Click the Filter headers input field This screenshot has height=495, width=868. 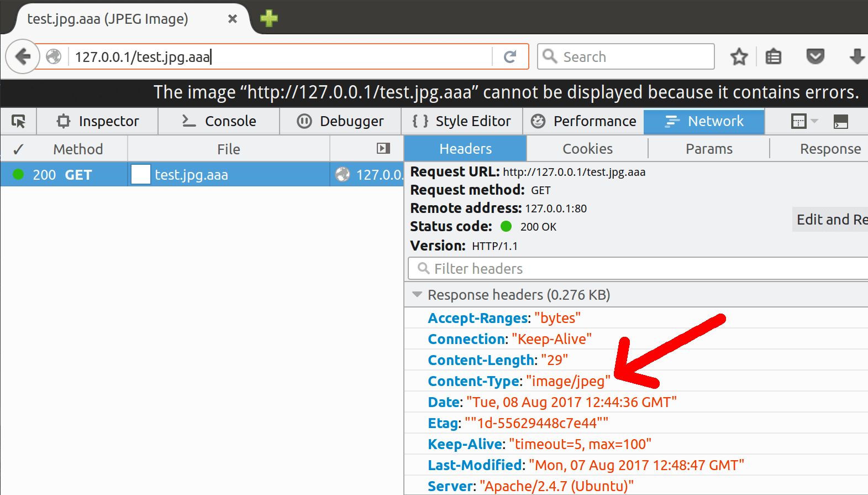point(641,269)
